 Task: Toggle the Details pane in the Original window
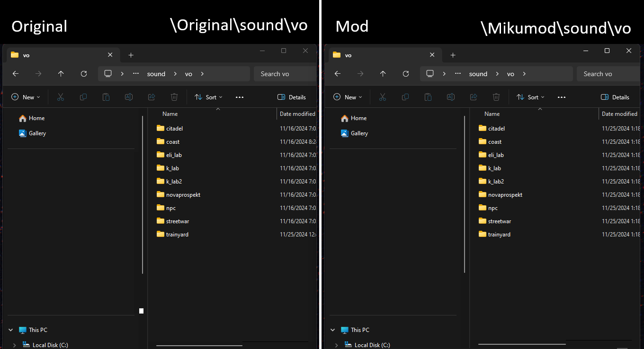[292, 97]
